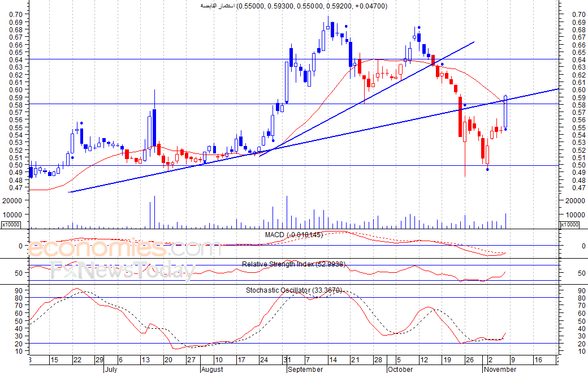588x373 pixels.
Task: Click date label 14 on the time axis
Action: pos(332,360)
